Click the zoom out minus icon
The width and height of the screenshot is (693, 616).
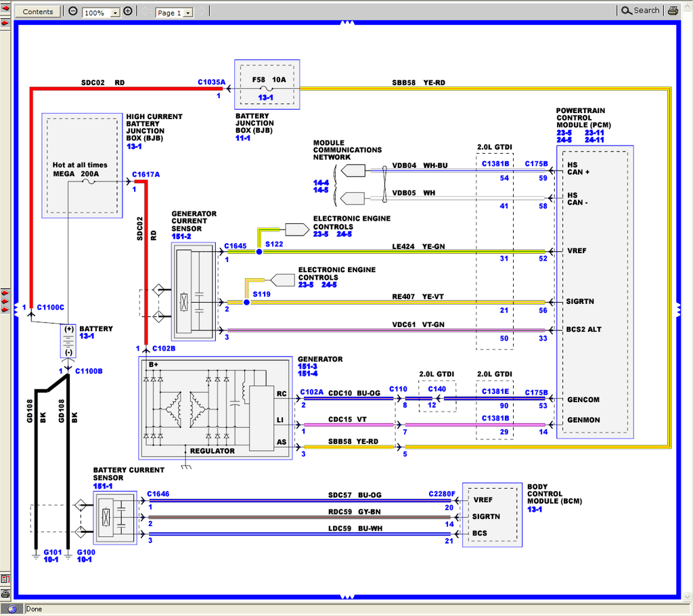coord(73,12)
